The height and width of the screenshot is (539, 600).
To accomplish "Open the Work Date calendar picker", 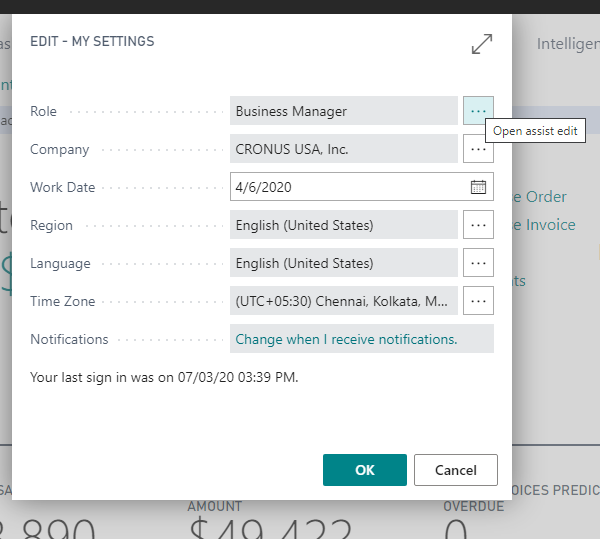I will pos(478,187).
